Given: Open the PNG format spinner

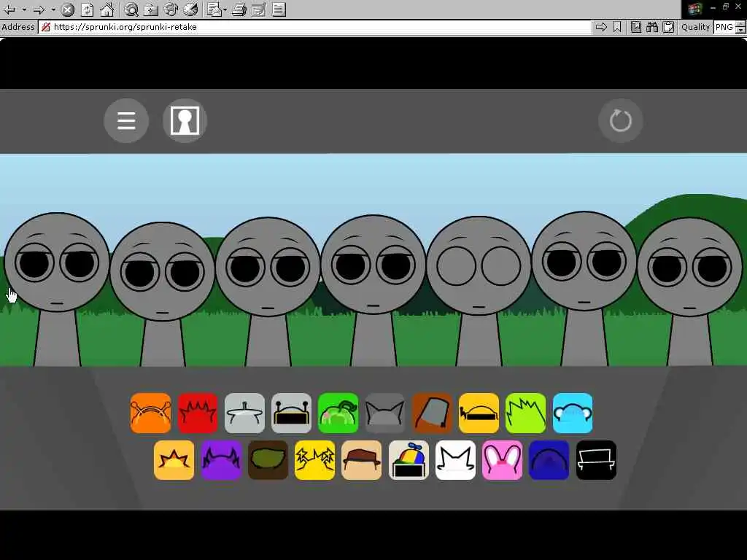Looking at the screenshot, I should pos(740,27).
